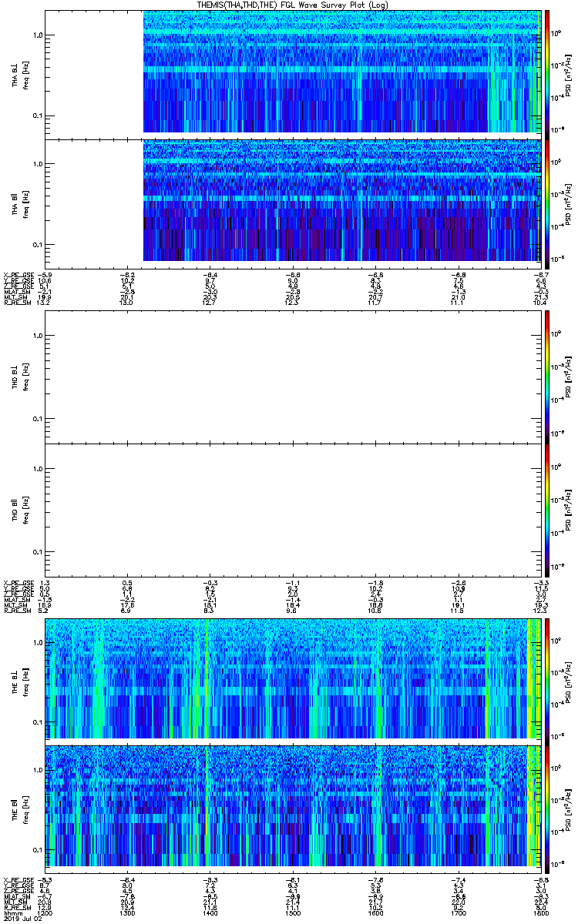
Task: Click the '1600' time label on the bottom axis
Action: [x=375, y=913]
